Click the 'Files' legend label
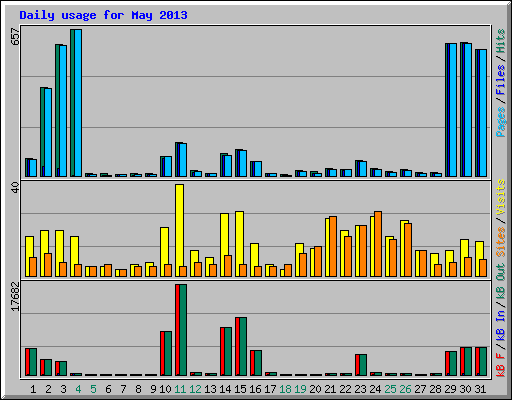 point(501,79)
